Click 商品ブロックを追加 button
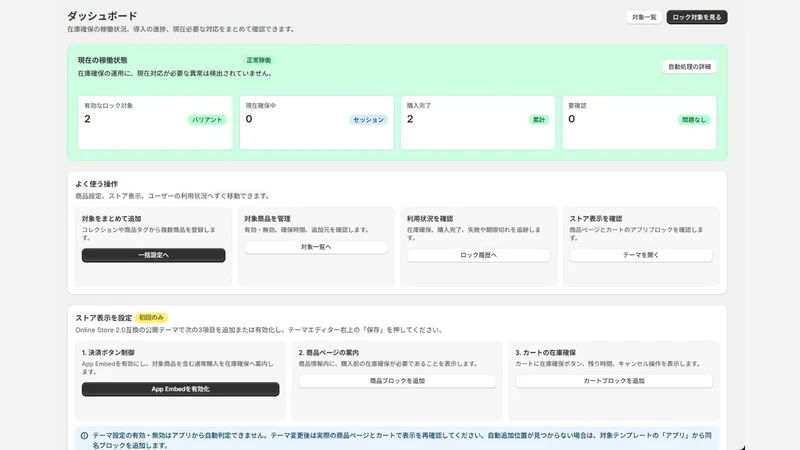The height and width of the screenshot is (450, 800). coord(397,381)
